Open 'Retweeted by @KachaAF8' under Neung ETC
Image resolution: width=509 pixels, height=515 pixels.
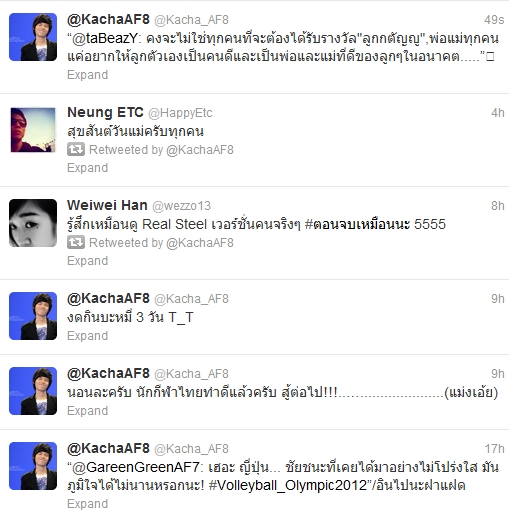pyautogui.click(x=161, y=150)
